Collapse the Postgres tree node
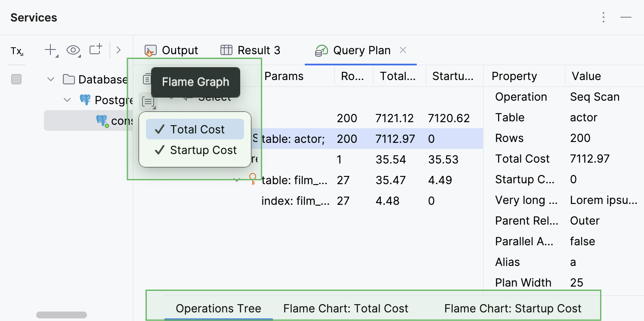644x321 pixels. pos(67,99)
